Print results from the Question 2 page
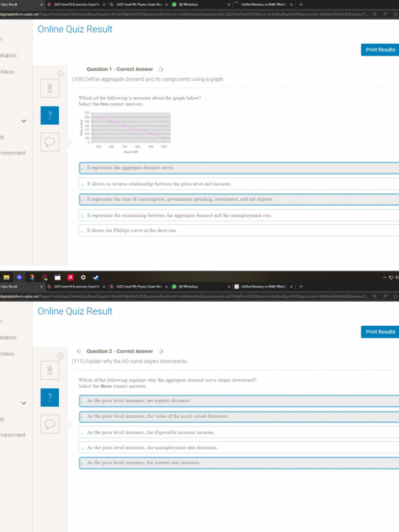The height and width of the screenshot is (532, 399). 380,331
